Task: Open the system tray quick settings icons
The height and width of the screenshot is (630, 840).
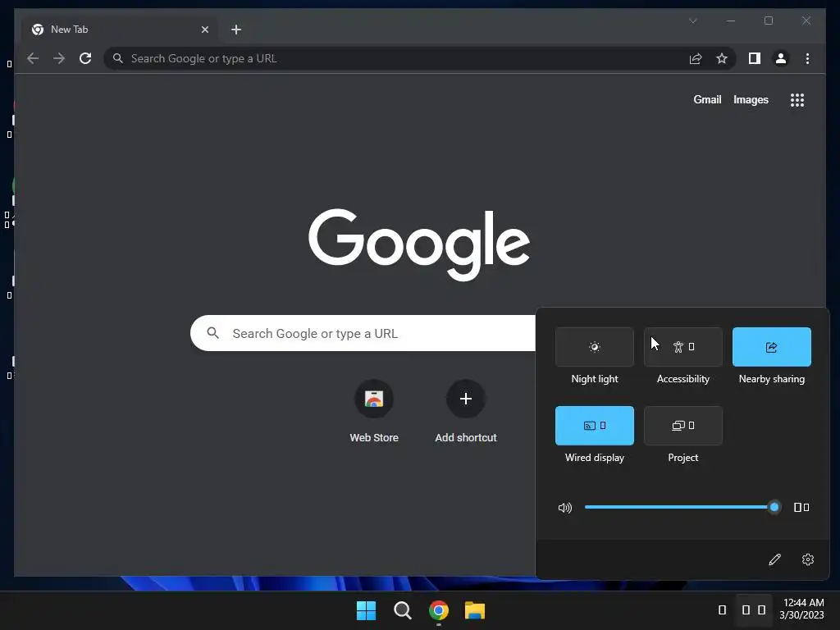Action: point(754,609)
